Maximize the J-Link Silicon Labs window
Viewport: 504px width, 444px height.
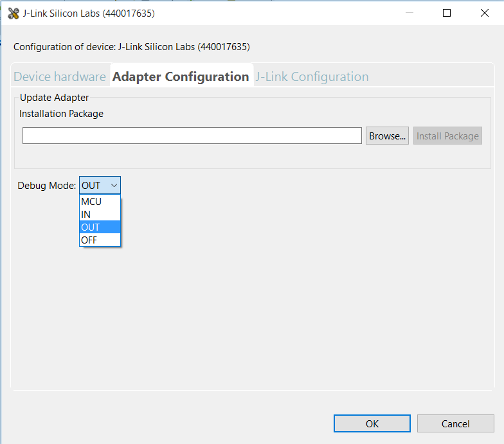coord(447,13)
